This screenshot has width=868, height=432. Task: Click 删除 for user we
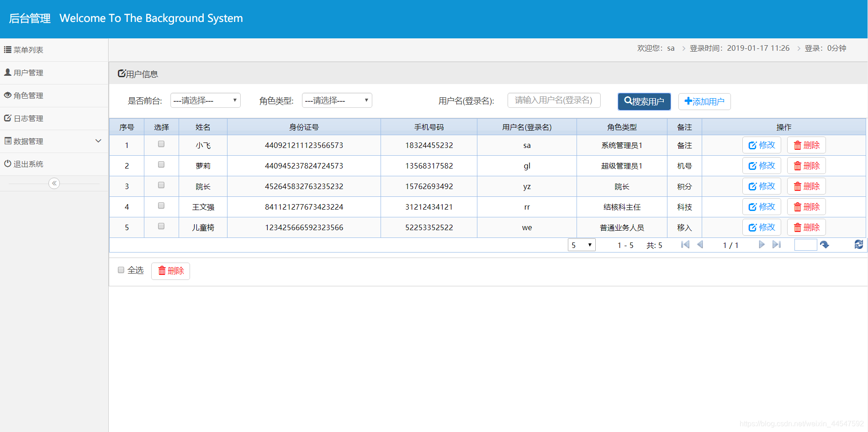click(806, 227)
